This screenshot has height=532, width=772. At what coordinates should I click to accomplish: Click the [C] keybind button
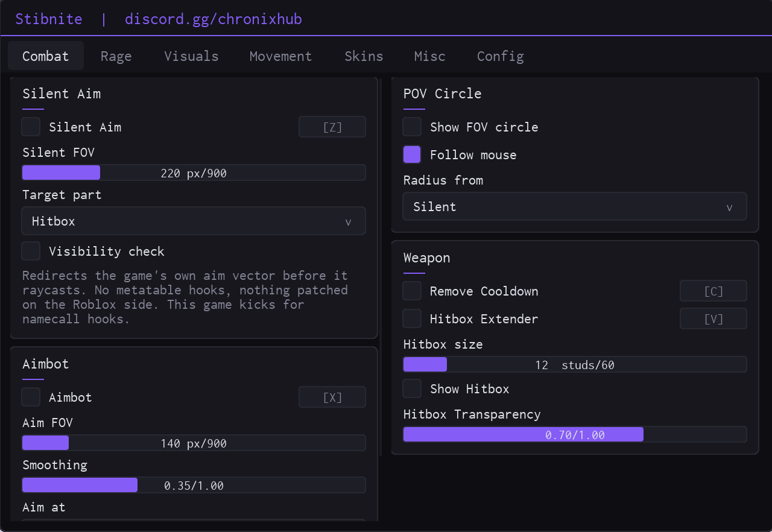click(713, 291)
